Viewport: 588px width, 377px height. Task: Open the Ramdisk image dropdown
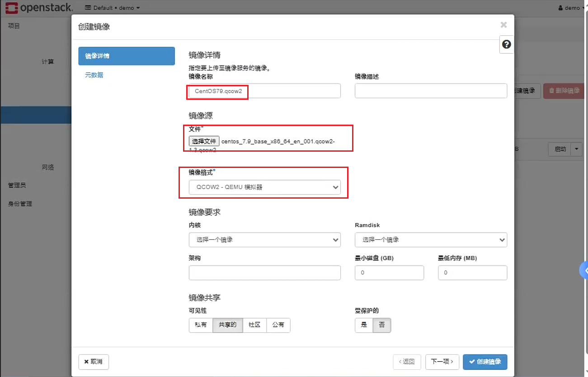[x=431, y=240]
